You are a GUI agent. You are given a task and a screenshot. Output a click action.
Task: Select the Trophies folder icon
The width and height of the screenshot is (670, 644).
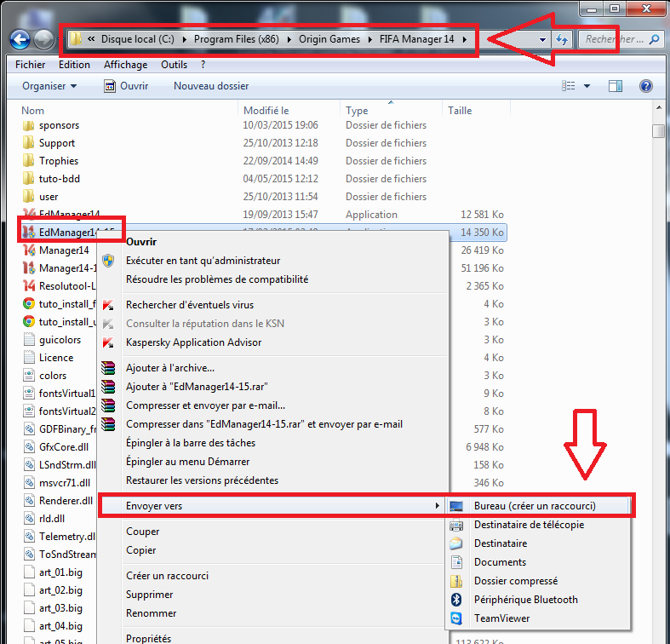pyautogui.click(x=28, y=161)
